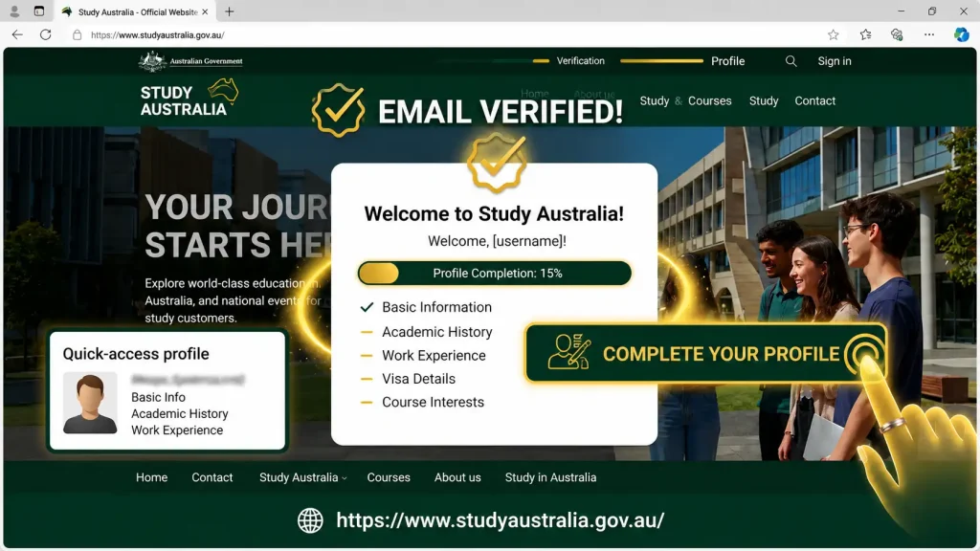Click the profile avatar picture in Quick-access

pos(90,403)
